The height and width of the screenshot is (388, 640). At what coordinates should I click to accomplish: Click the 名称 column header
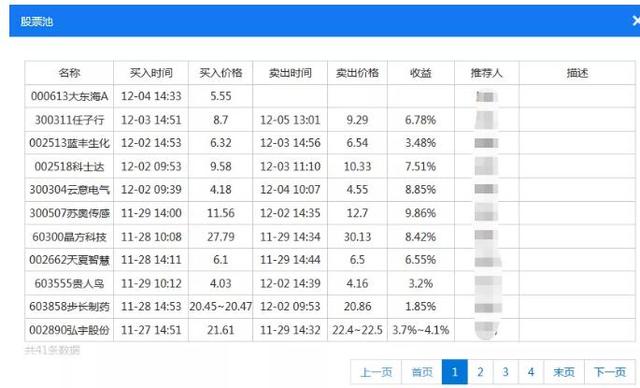[69, 73]
